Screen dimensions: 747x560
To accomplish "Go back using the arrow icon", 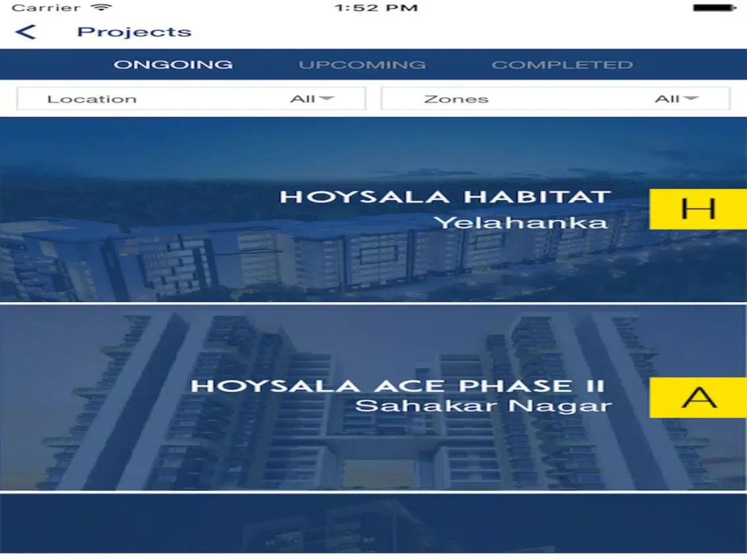I will (25, 32).
